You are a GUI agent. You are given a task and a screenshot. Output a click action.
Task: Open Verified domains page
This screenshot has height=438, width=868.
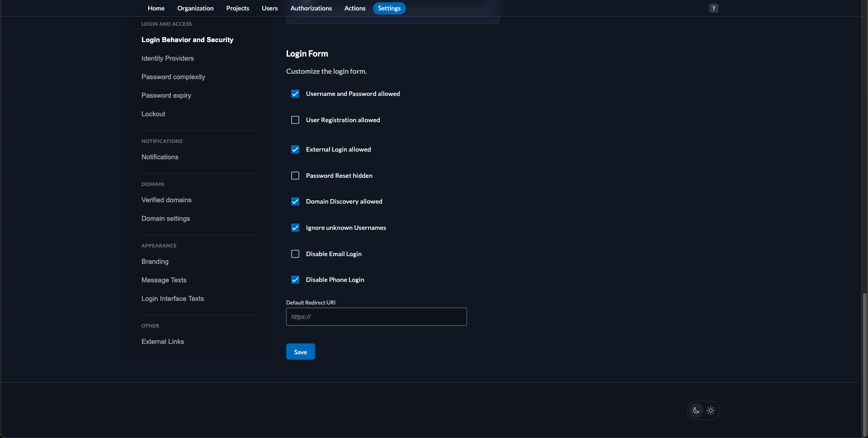point(166,200)
